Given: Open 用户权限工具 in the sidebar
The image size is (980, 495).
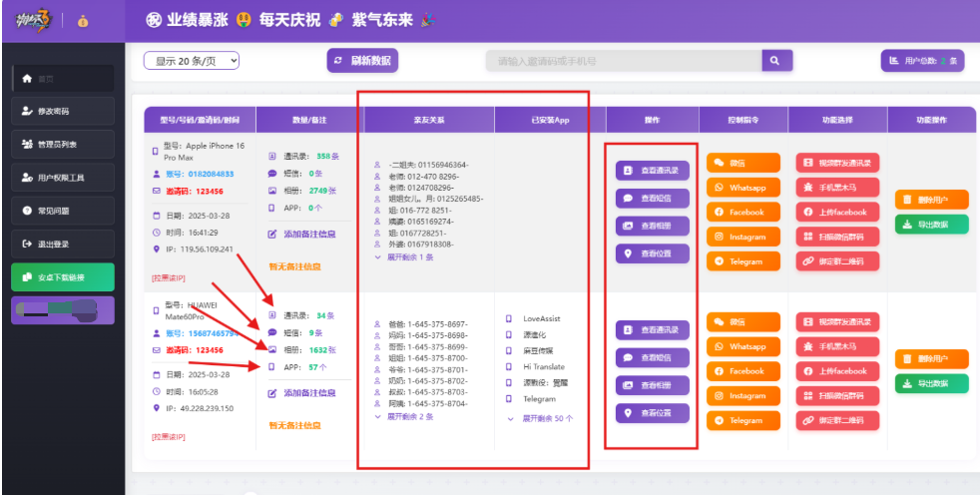Looking at the screenshot, I should tap(63, 178).
